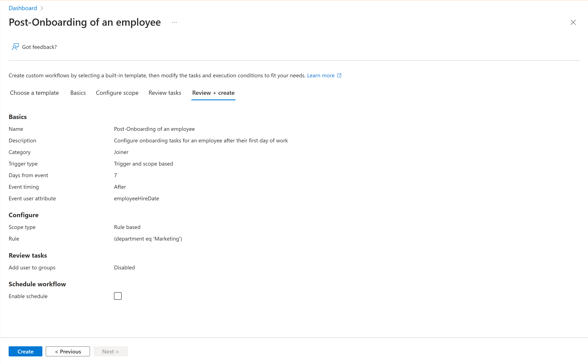Click the Marketing rule filter text

click(x=147, y=238)
